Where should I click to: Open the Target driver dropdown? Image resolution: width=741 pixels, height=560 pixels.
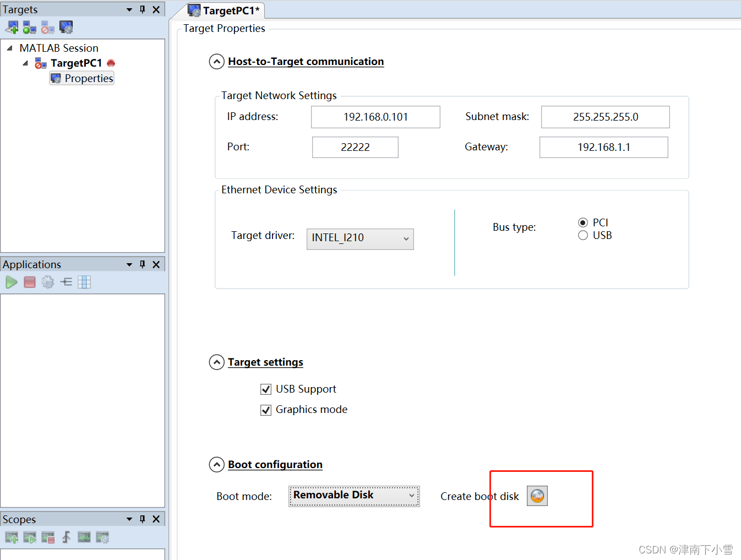406,239
